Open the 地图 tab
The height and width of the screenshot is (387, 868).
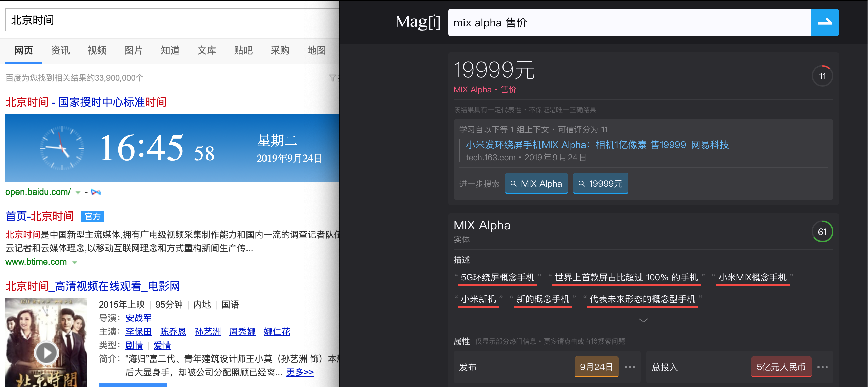click(317, 51)
